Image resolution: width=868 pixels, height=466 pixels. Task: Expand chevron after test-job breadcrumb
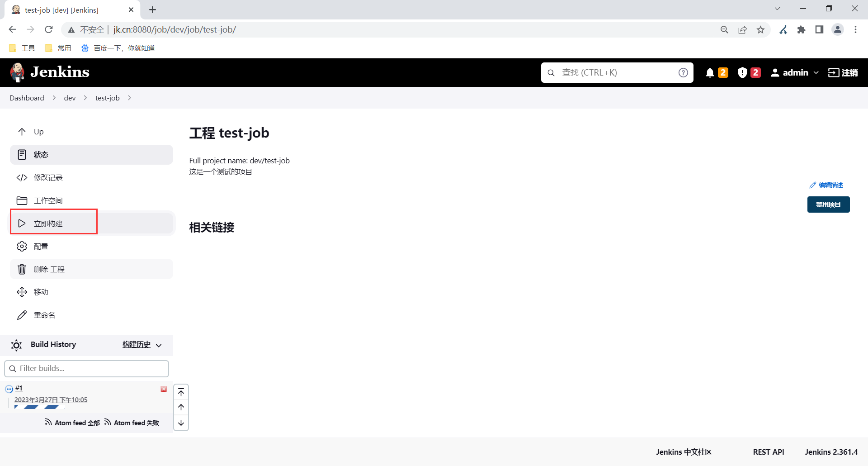pos(129,98)
